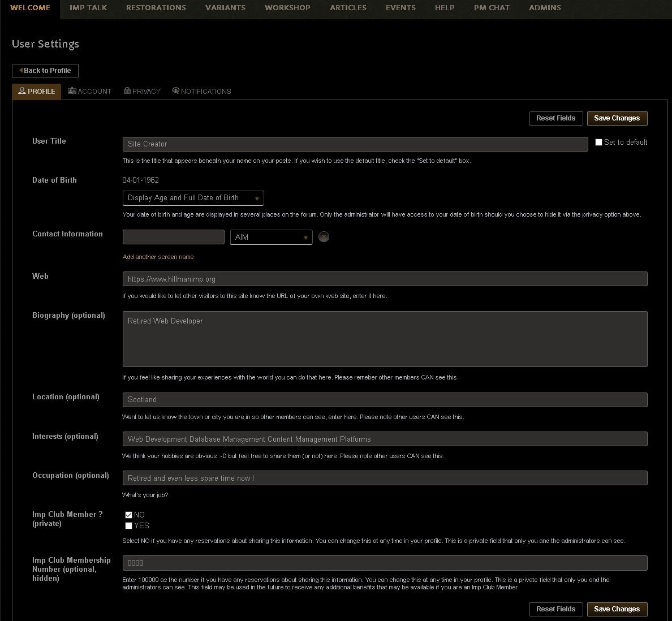Open the Imp Talk menu
Screen dimensions: 672x621
pos(88,8)
